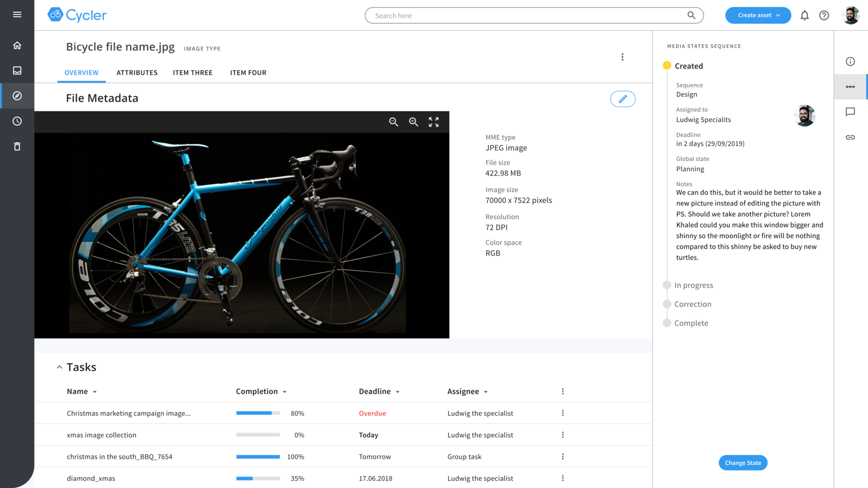Image resolution: width=868 pixels, height=488 pixels.
Task: View bicycle image in fullscreen
Action: [433, 122]
